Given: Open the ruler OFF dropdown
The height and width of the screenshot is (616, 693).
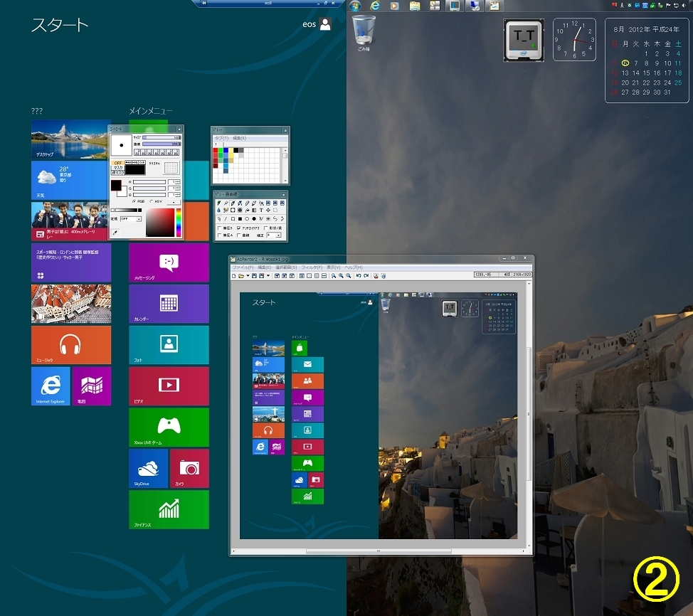Looking at the screenshot, I should pos(139,219).
